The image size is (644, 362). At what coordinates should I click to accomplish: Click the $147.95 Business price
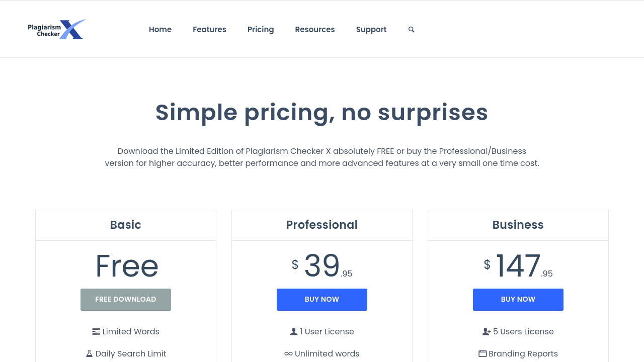[x=518, y=266]
